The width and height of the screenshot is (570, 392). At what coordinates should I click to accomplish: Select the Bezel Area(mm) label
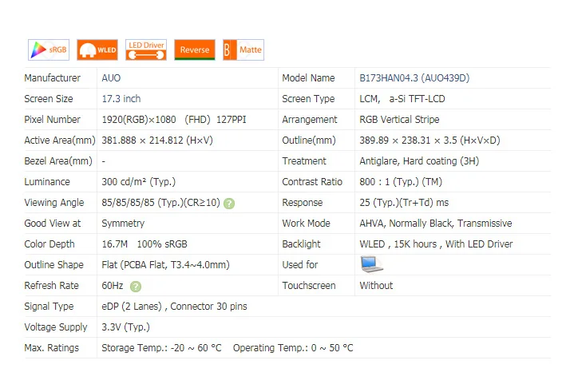click(58, 161)
